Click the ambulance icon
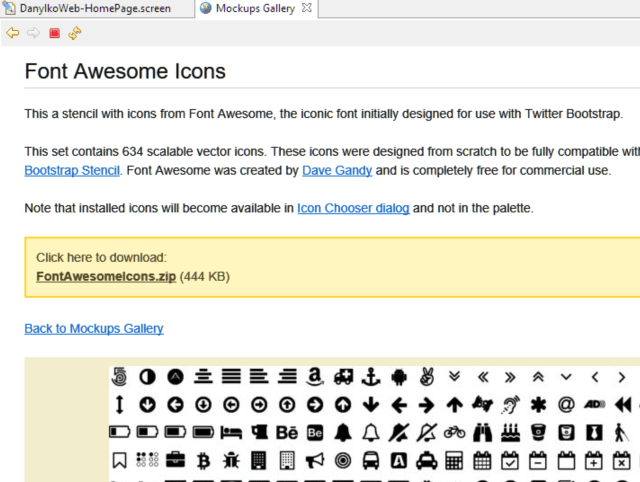 (343, 377)
